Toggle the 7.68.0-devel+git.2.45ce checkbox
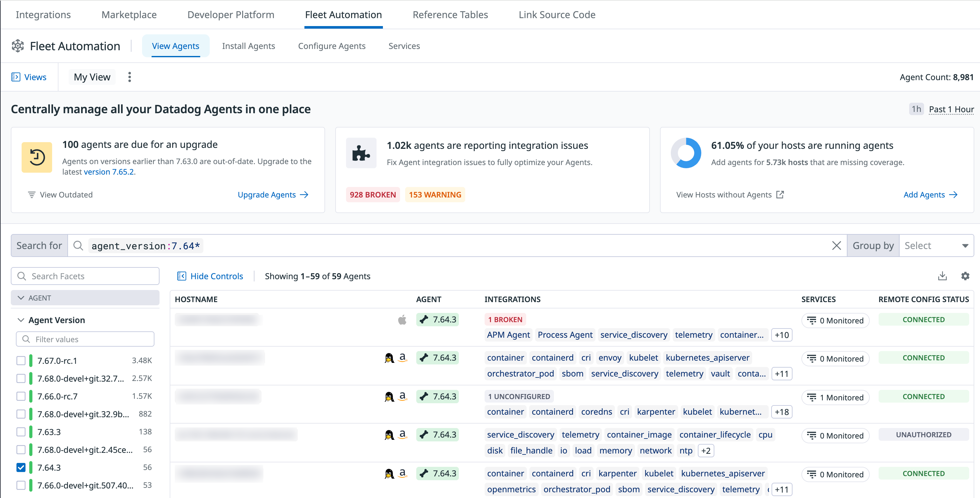This screenshot has height=498, width=980. (x=21, y=450)
